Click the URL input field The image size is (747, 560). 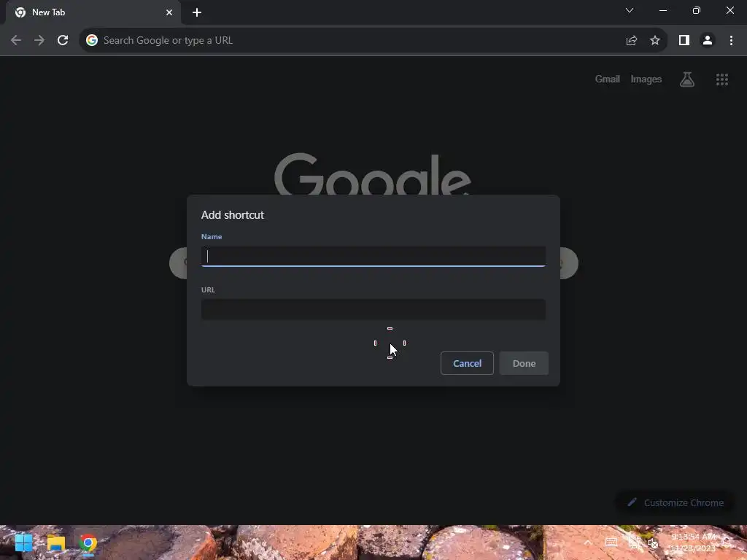point(373,309)
